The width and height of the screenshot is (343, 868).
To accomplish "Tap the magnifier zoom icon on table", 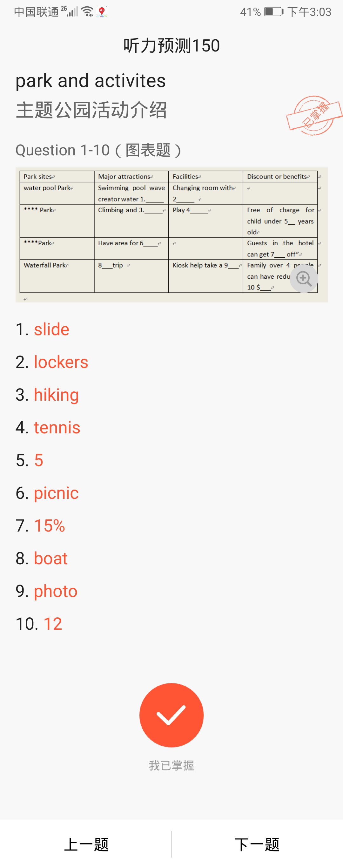I will [304, 278].
